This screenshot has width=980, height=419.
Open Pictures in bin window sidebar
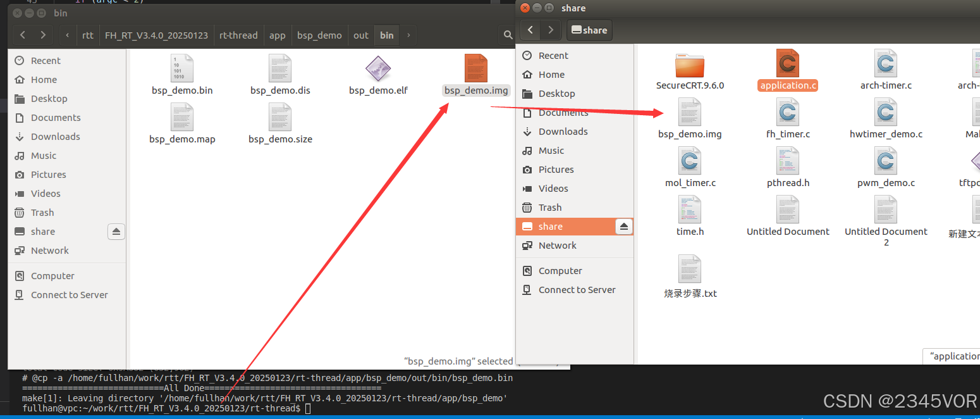click(67, 175)
